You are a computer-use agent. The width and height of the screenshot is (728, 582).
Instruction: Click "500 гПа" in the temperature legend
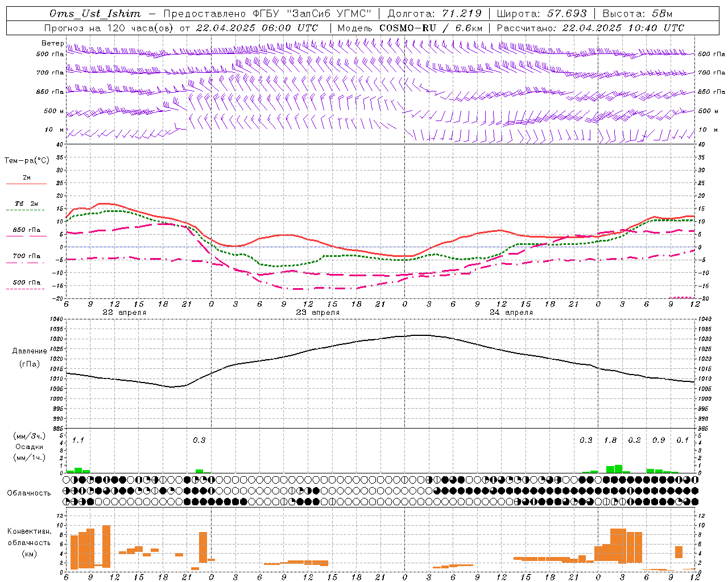coord(26,282)
